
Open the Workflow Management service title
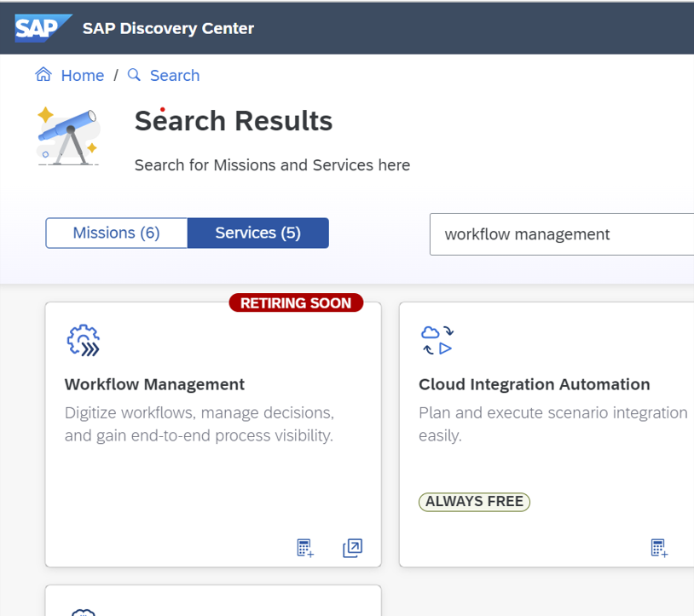click(x=154, y=385)
